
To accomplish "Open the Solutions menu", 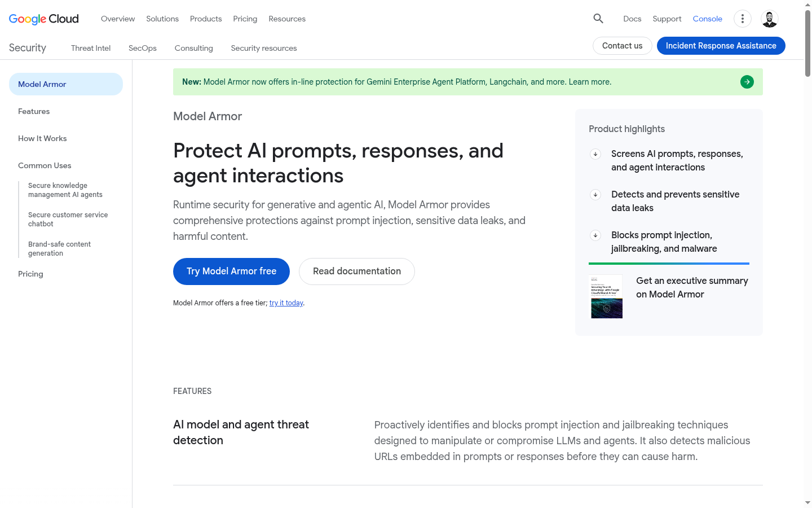I will tap(162, 19).
